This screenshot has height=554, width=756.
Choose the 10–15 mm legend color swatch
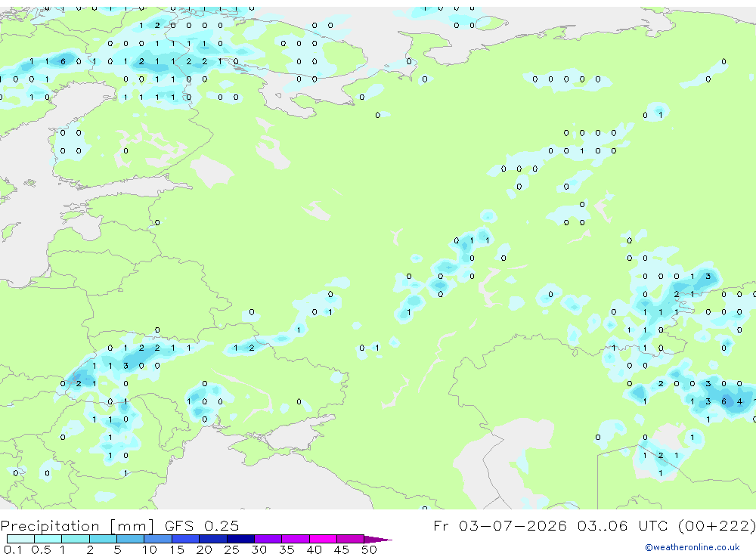tap(158, 539)
